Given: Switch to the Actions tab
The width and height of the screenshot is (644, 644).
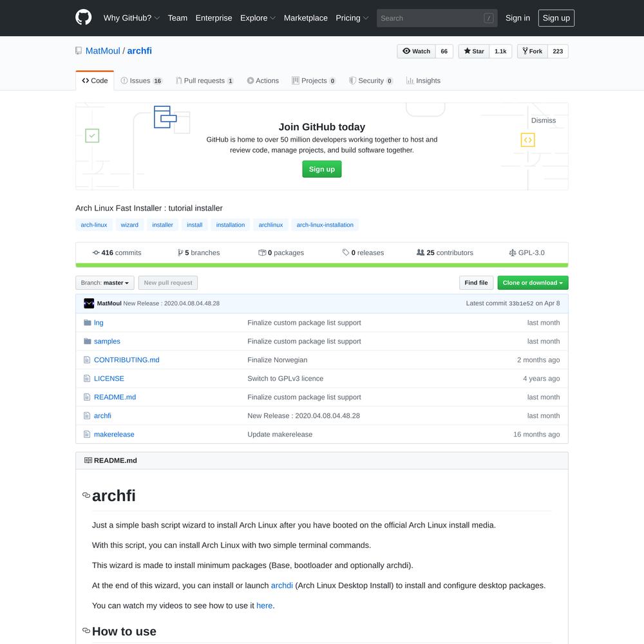Looking at the screenshot, I should click(x=263, y=80).
